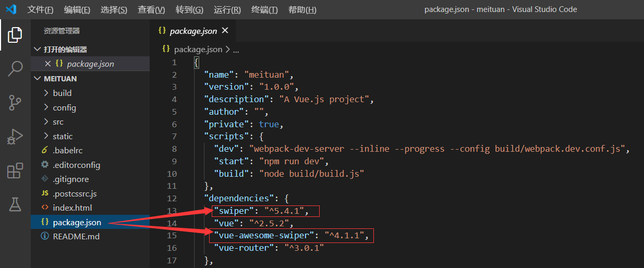Click the webpack-dev-server command string
Screen dimensions: 644x268
(x=437, y=149)
